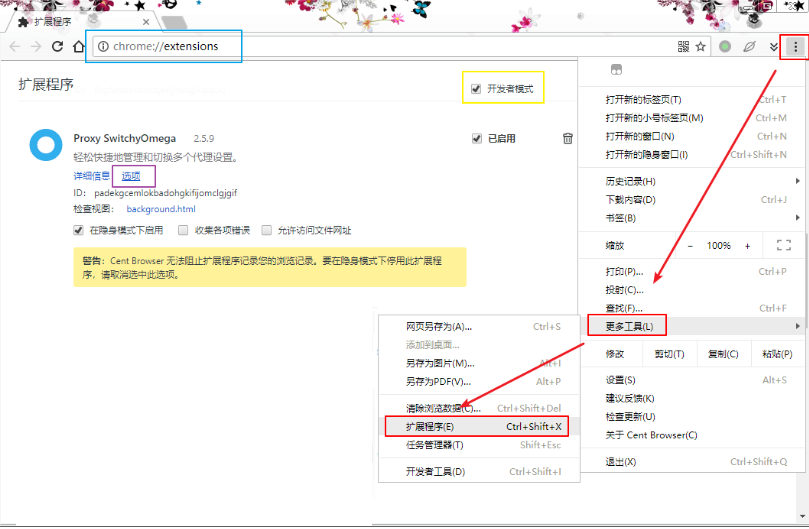Uncheck the 已启用 enabled checkbox
Viewport: 809px width, 529px height.
click(x=477, y=138)
